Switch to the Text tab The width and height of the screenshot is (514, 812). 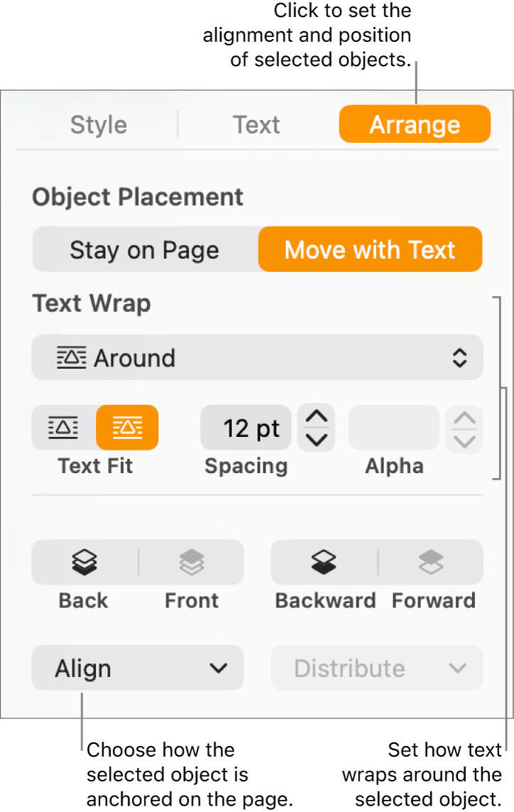click(x=256, y=124)
